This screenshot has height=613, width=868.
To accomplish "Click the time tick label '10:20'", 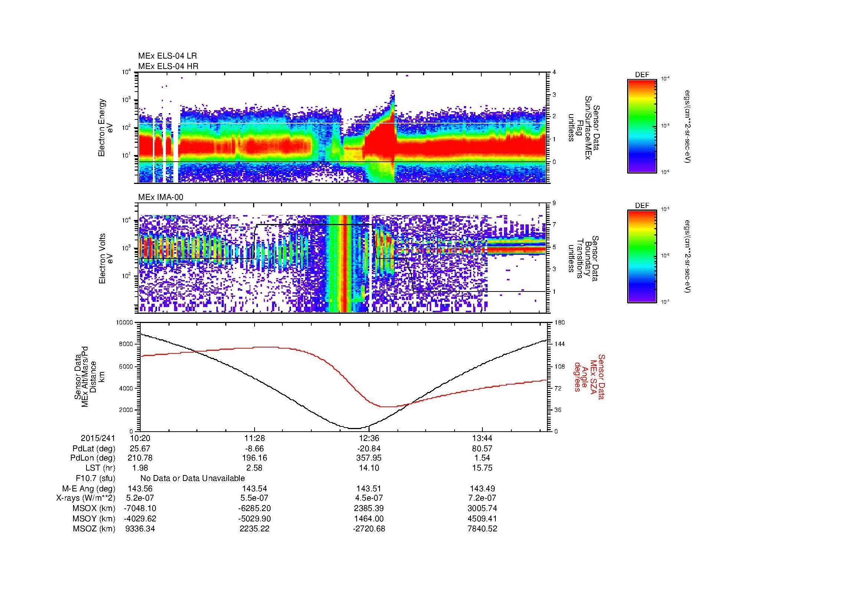I will [140, 438].
